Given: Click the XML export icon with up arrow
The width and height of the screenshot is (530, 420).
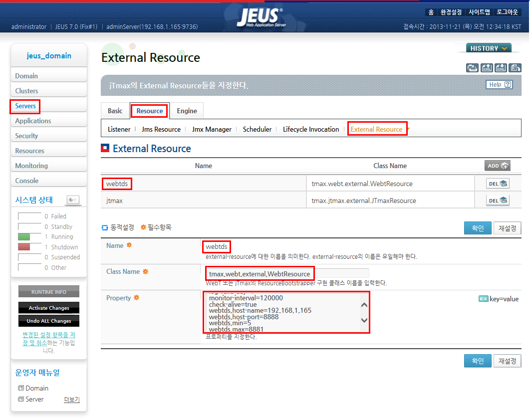Looking at the screenshot, I should (487, 68).
